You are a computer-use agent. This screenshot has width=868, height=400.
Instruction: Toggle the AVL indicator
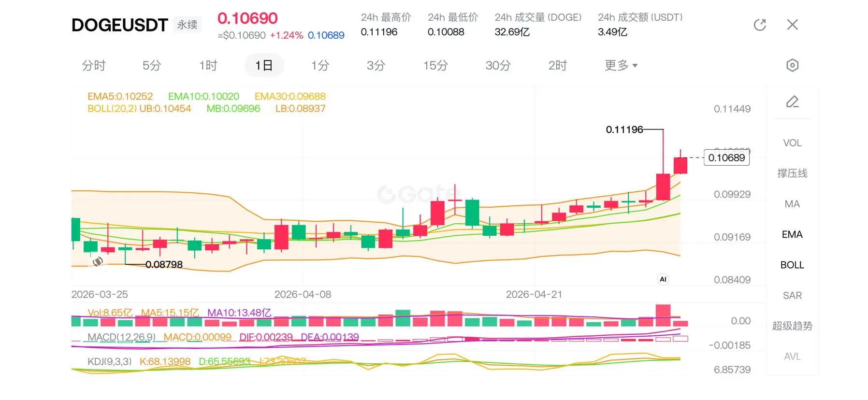click(792, 357)
